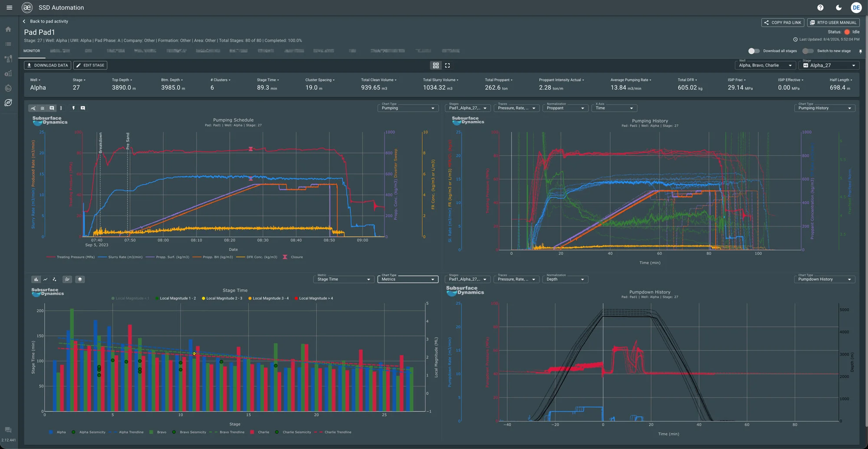Click the red Idle status indicator
Screen dimensions: 868x449
click(847, 32)
